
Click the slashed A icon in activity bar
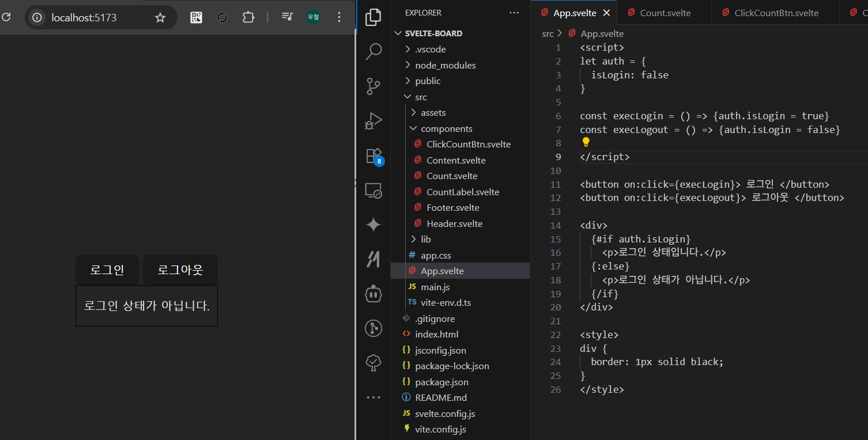pos(373,259)
